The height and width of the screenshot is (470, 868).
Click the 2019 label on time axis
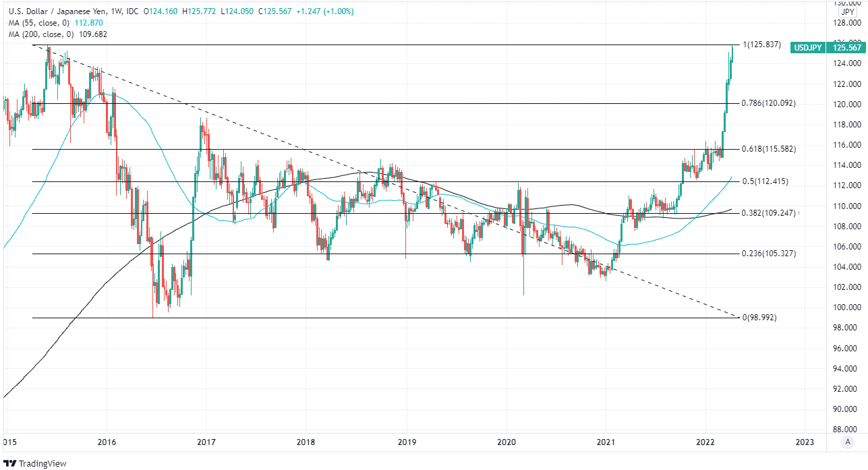[x=406, y=442]
